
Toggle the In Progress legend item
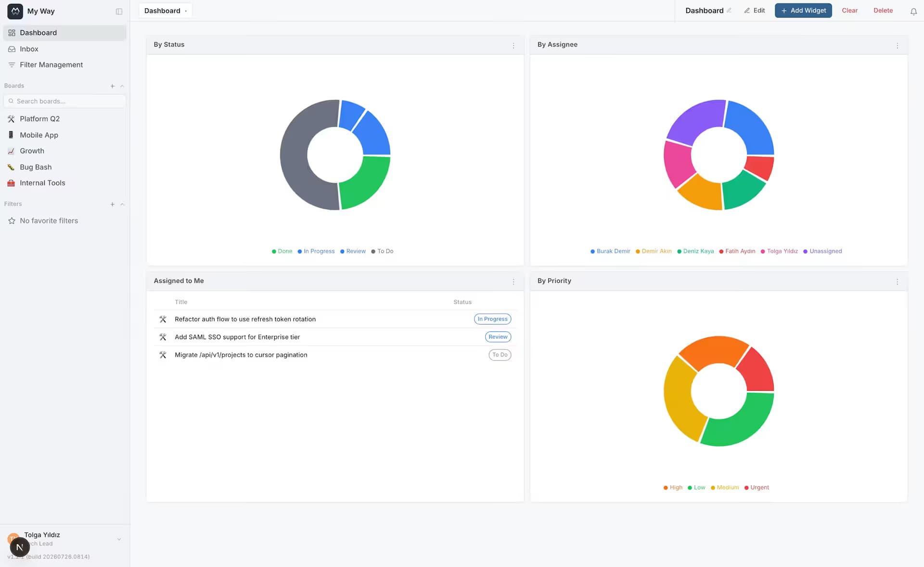coord(316,251)
